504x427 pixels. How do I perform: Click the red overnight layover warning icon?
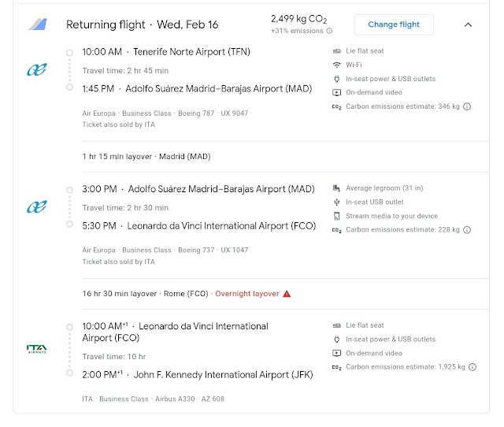287,294
